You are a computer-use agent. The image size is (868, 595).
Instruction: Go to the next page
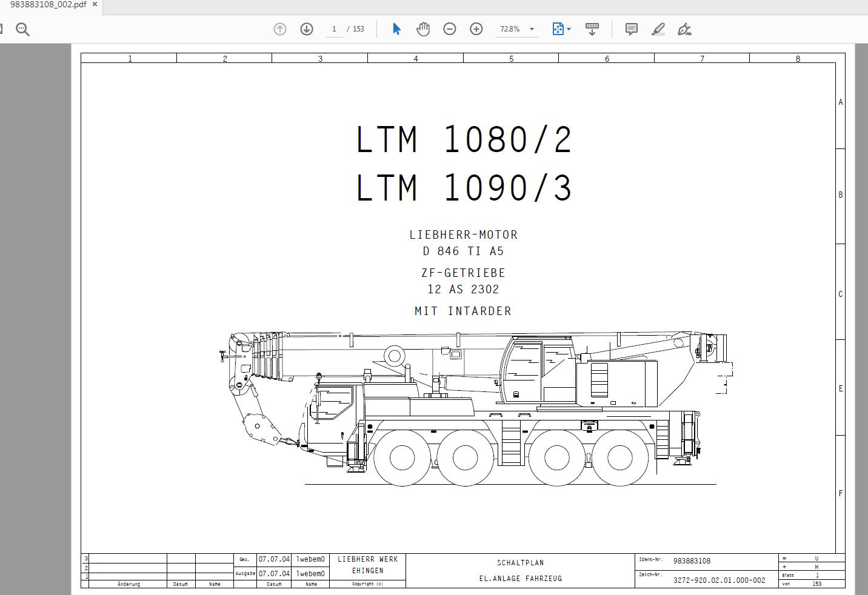307,29
